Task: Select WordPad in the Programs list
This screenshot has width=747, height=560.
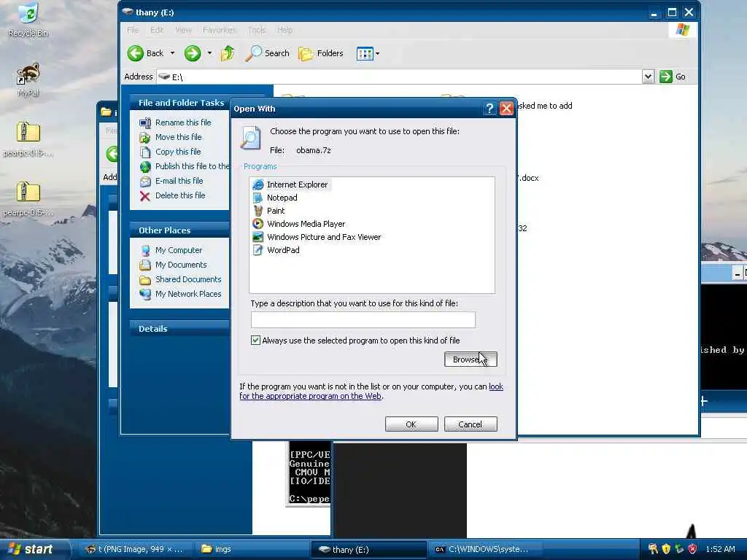Action: click(276, 250)
